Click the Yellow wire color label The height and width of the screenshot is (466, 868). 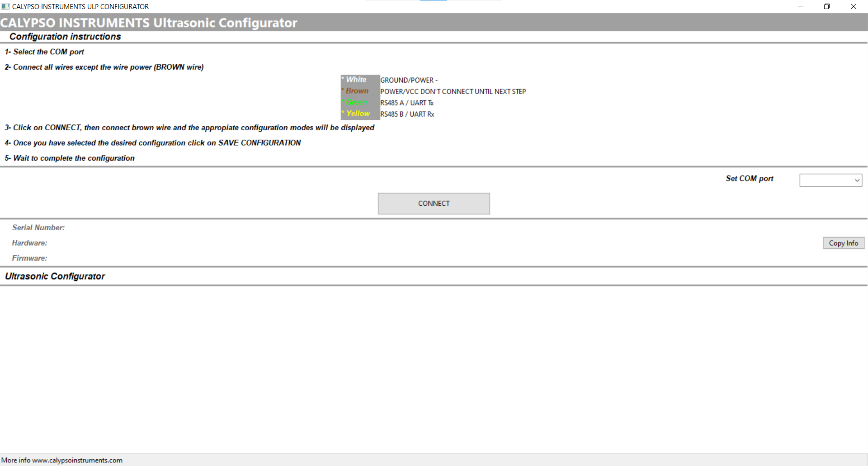coord(358,114)
